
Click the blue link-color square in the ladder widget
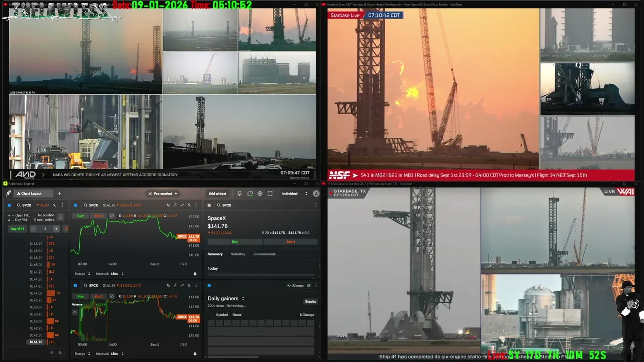point(9,205)
